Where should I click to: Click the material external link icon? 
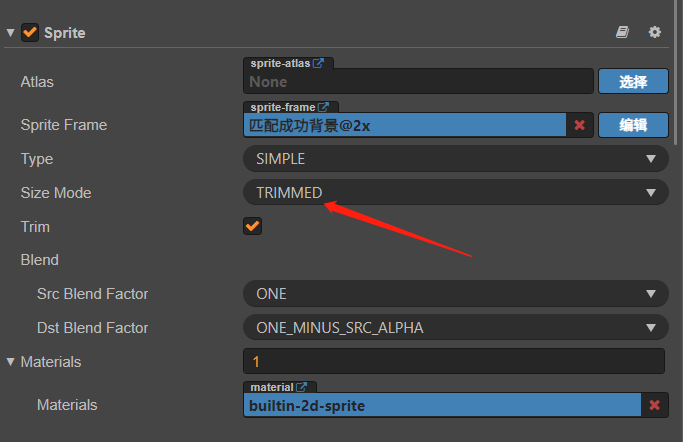coord(301,387)
